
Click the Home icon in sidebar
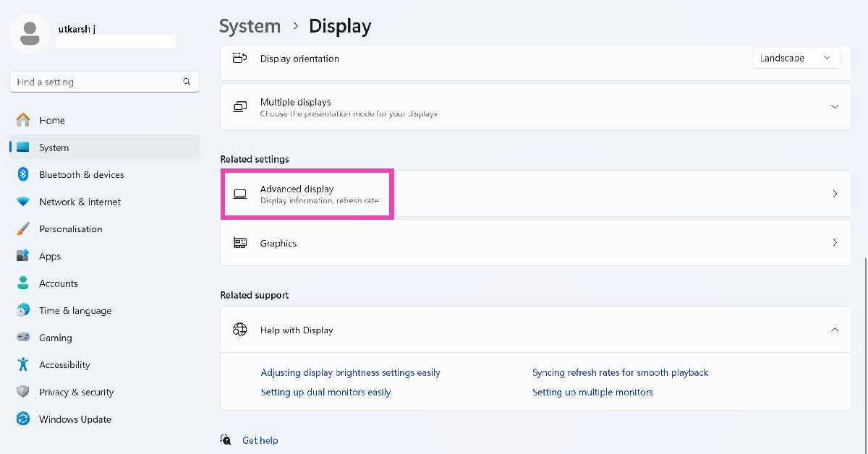coord(23,120)
